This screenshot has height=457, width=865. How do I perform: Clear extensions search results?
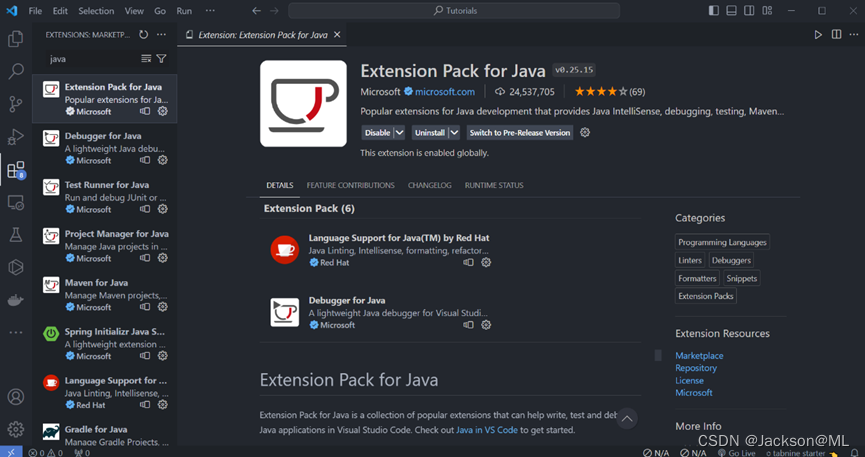[x=146, y=59]
